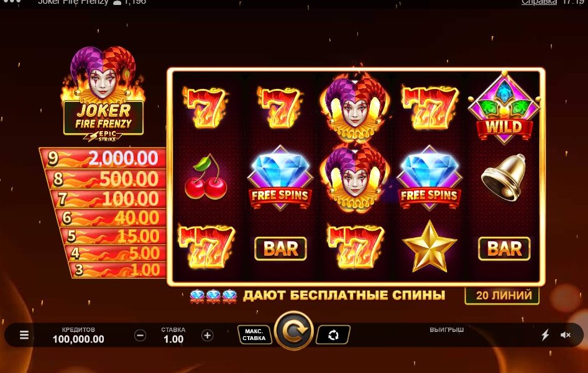Increase bet with the plus button
Viewport: 588px width, 373px height.
(208, 335)
